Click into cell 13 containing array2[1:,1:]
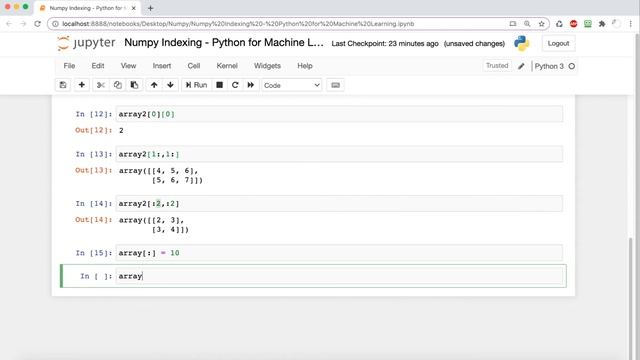 click(339, 154)
